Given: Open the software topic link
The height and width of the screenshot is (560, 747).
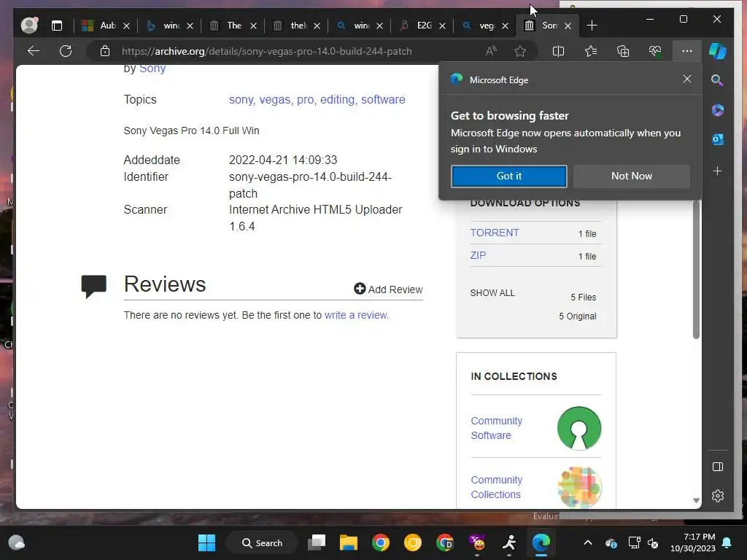Looking at the screenshot, I should [x=383, y=99].
